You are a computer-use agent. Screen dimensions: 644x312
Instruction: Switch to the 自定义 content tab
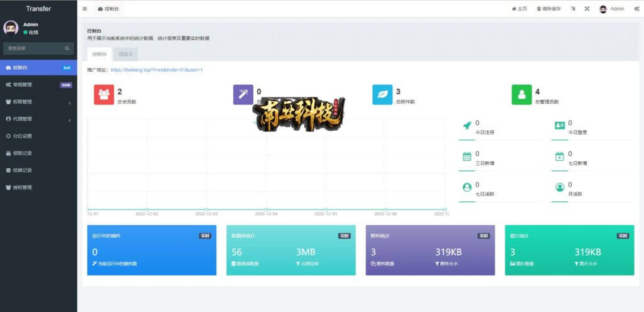pyautogui.click(x=126, y=53)
